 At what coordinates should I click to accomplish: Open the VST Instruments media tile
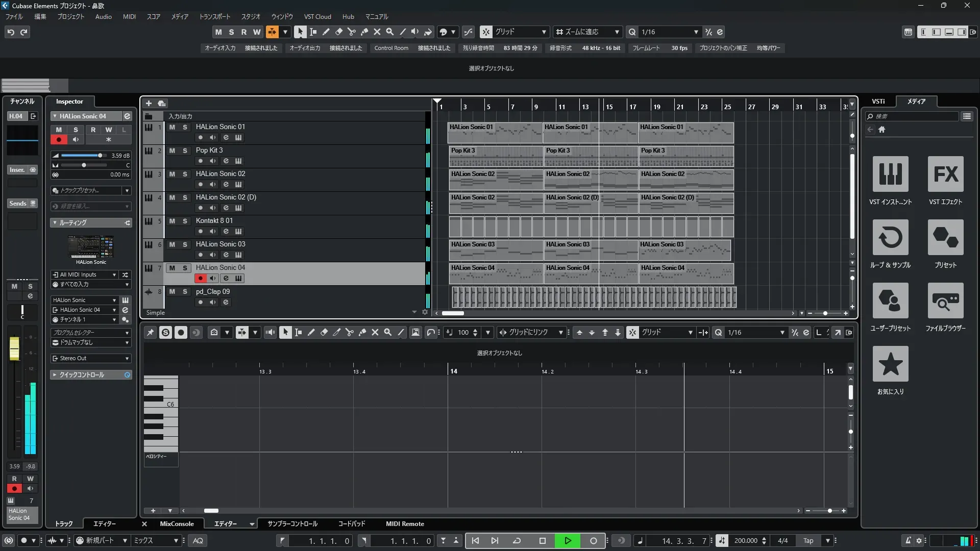coord(890,174)
